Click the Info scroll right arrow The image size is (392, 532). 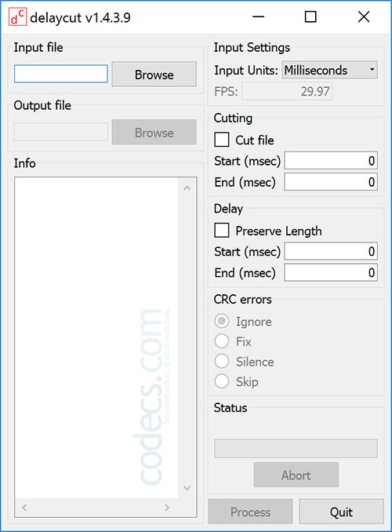click(x=166, y=507)
